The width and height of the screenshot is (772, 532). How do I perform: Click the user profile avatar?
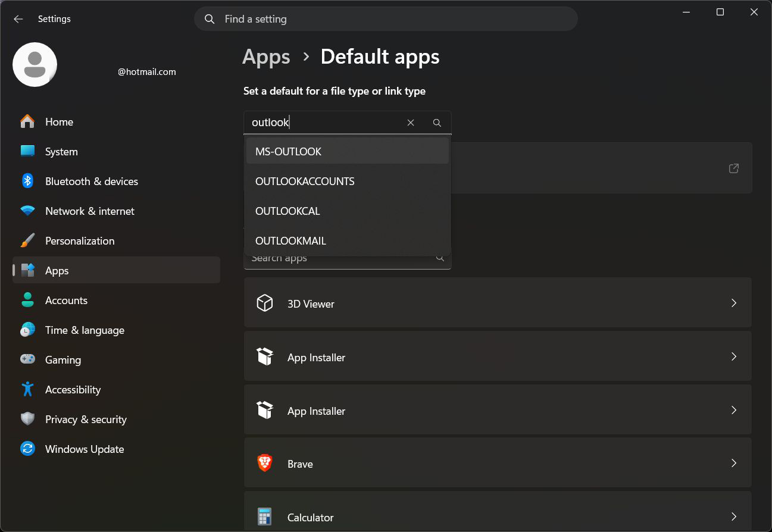tap(35, 64)
